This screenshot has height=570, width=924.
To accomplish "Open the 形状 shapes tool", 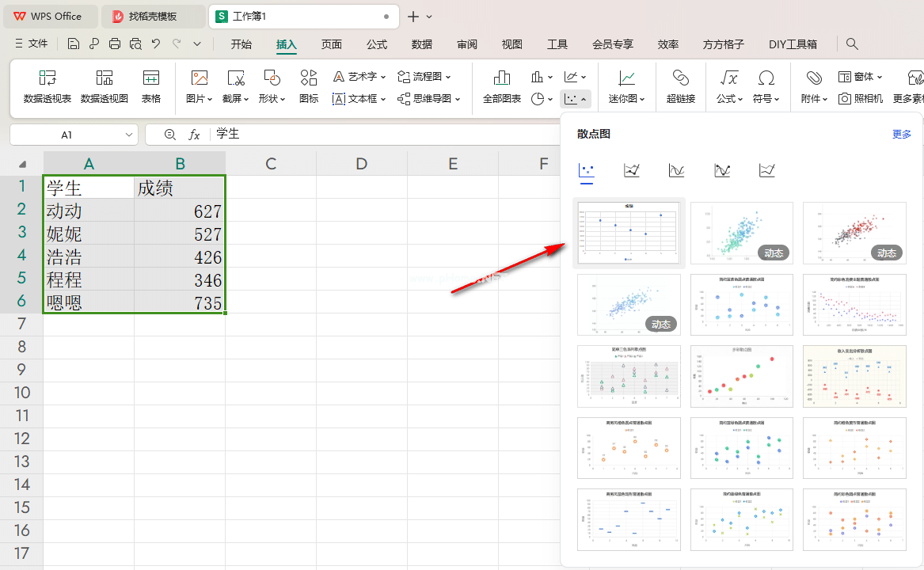I will 272,86.
